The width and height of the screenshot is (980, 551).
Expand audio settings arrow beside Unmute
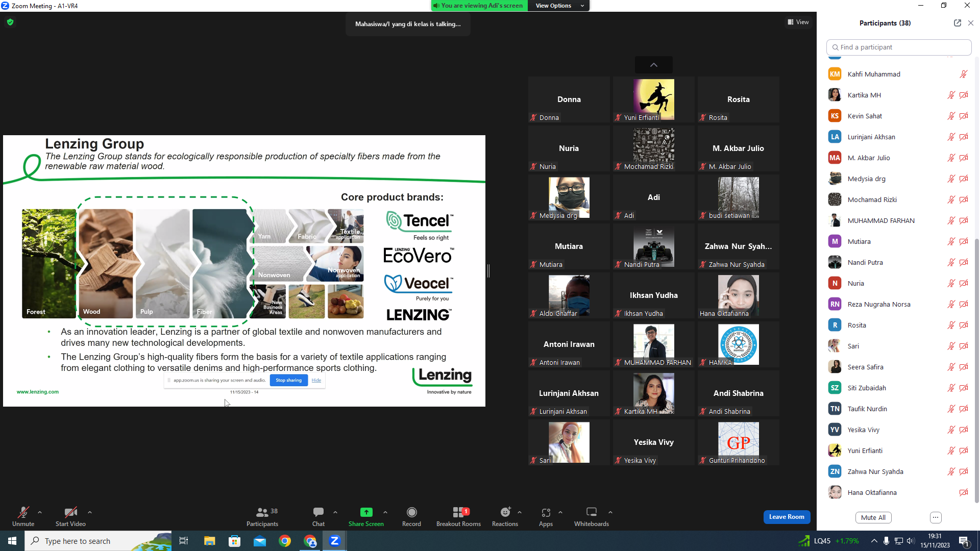click(x=40, y=512)
